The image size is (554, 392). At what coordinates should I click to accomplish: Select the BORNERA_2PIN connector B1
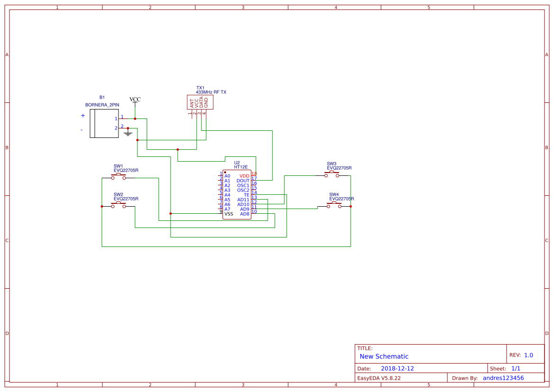[x=104, y=122]
